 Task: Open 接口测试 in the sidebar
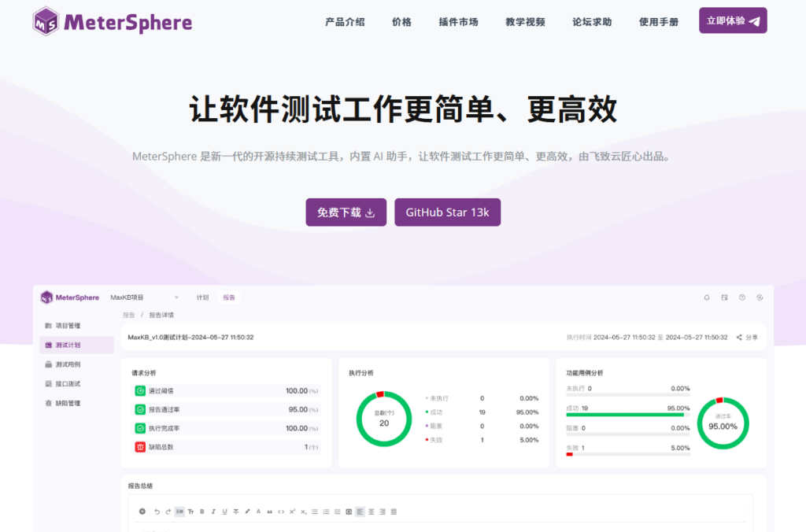[67, 382]
